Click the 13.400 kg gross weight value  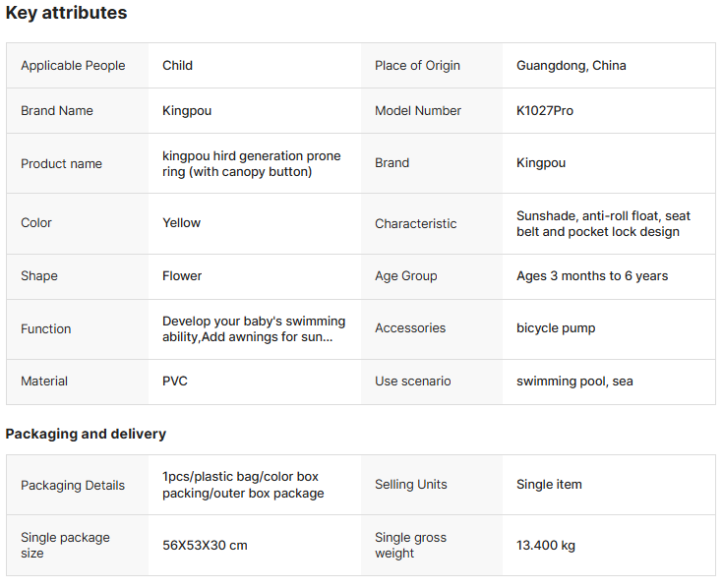tap(547, 546)
